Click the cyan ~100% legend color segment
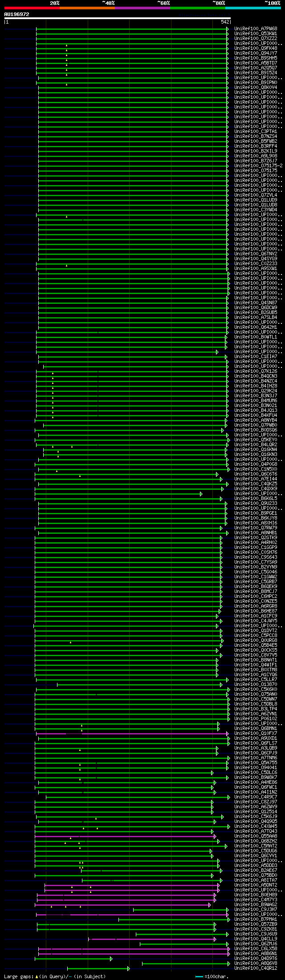Image resolution: width=285 pixels, height=980 pixels. tap(253, 8)
